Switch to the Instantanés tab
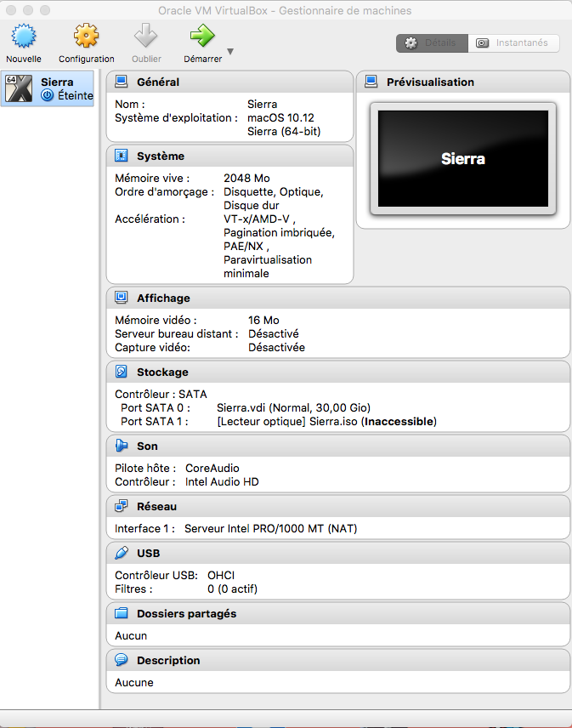This screenshot has width=572, height=728. [513, 43]
